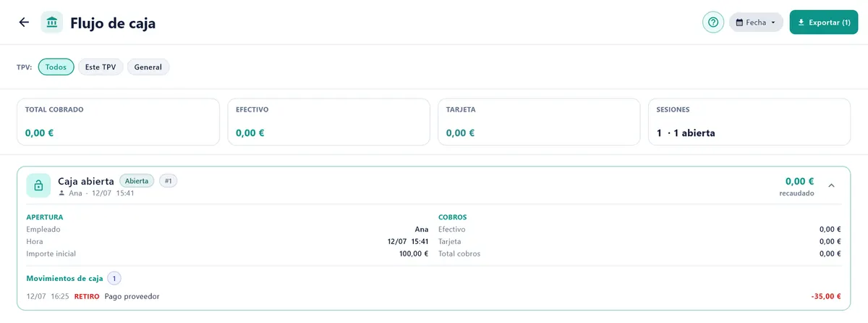The width and height of the screenshot is (868, 323).
Task: Click the employee person icon next to Ana
Action: tap(61, 193)
